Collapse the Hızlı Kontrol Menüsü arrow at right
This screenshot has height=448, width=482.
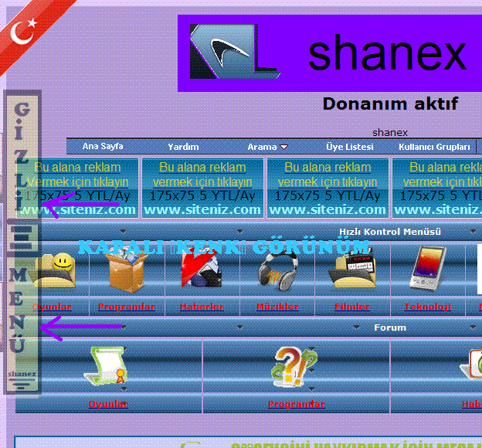(473, 232)
